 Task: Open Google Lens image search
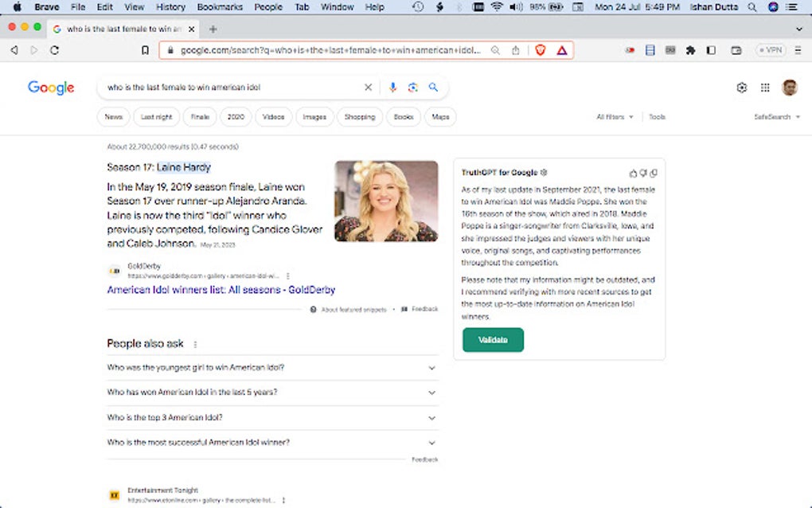[x=412, y=87]
